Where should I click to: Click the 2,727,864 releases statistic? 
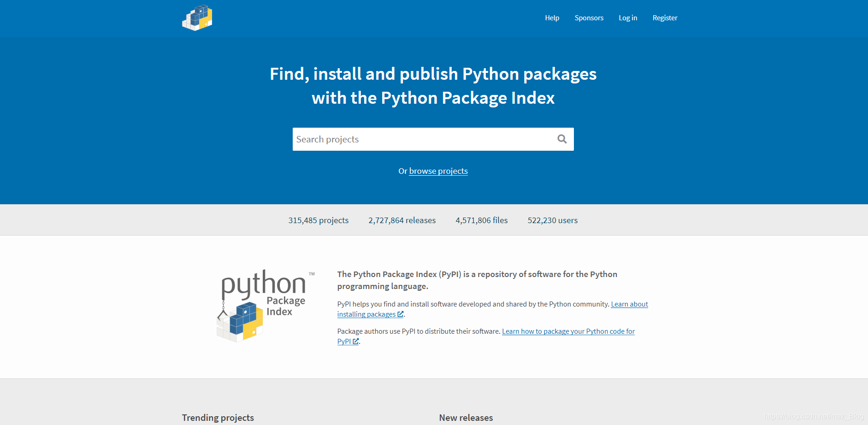pyautogui.click(x=402, y=220)
